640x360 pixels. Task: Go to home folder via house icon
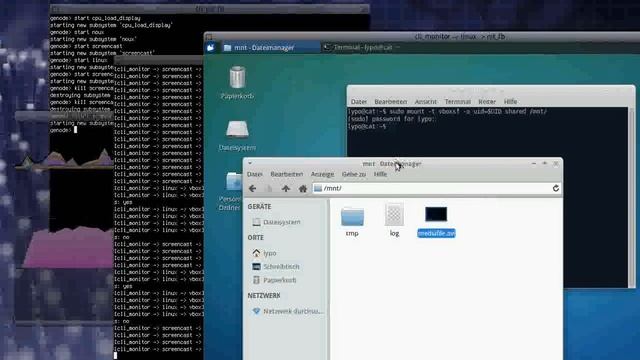[x=302, y=189]
